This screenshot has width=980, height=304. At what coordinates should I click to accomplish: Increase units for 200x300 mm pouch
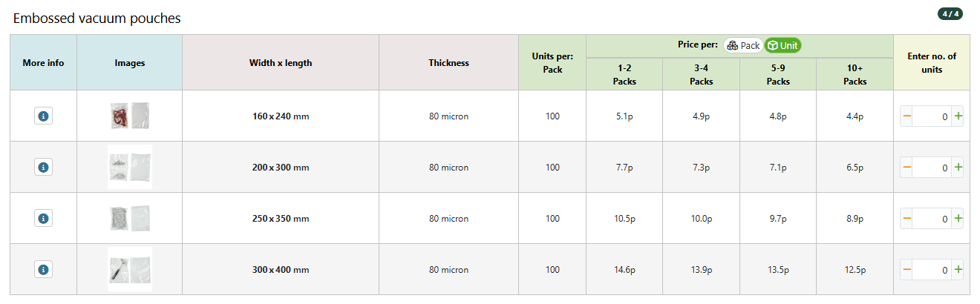pos(958,168)
